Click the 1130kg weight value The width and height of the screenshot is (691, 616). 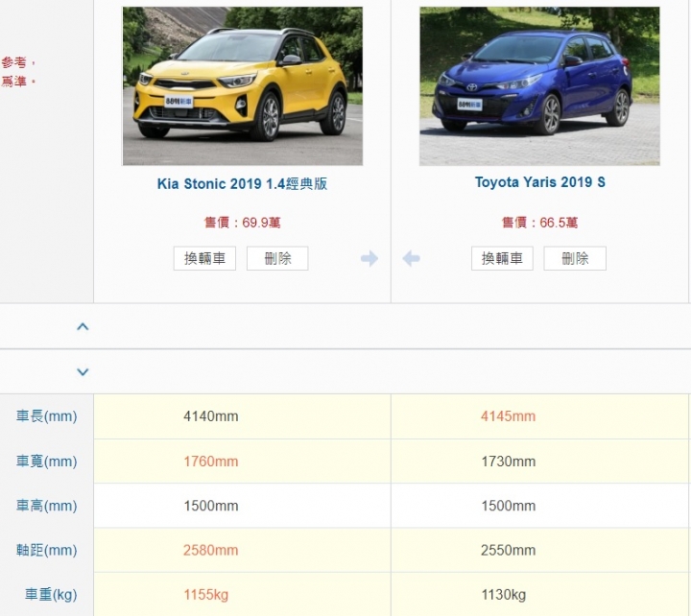[503, 594]
